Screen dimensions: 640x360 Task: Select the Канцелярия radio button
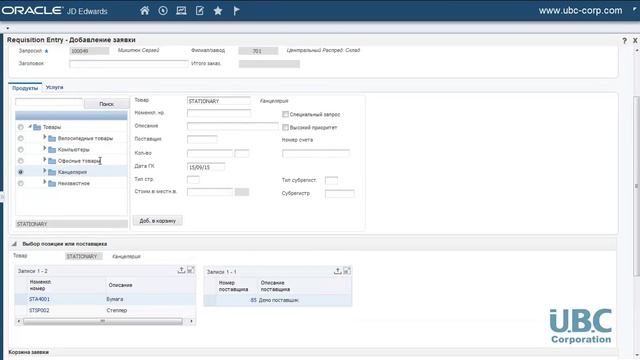(20, 172)
